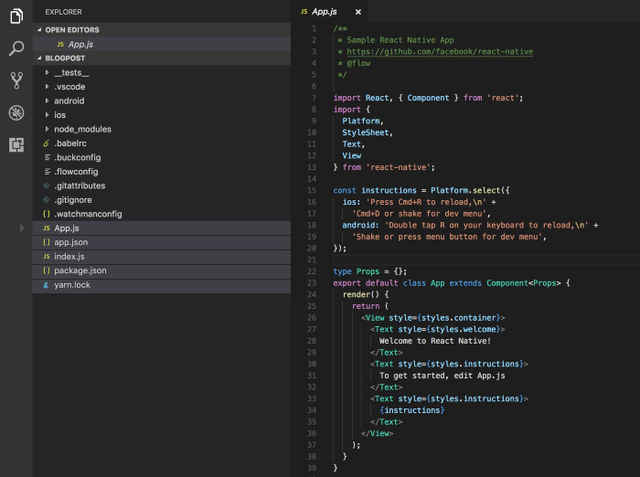This screenshot has width=640, height=477.
Task: Click 'Welcome to React Native!' text
Action: coord(435,341)
